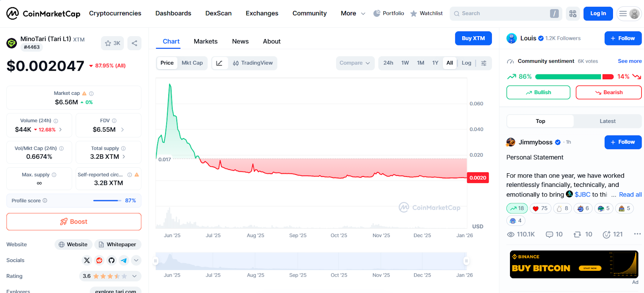Open the Telegram social link
Image resolution: width=644 pixels, height=293 pixels.
point(124,260)
